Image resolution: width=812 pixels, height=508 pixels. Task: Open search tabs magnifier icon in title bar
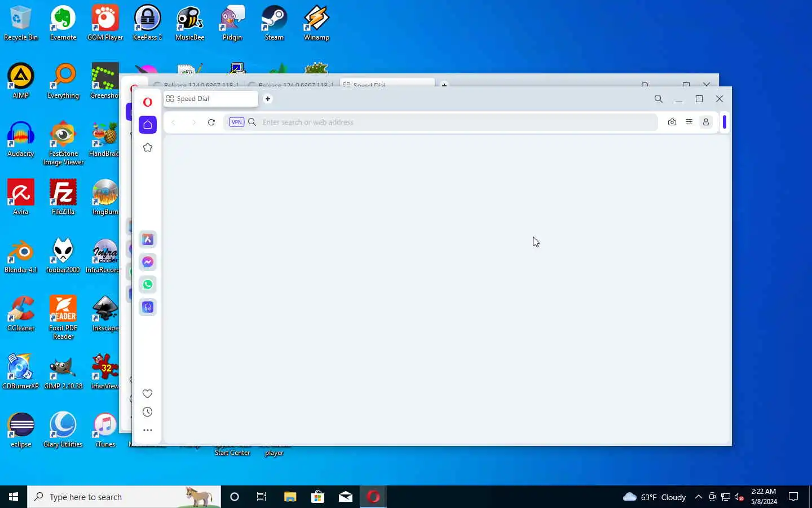tap(658, 99)
